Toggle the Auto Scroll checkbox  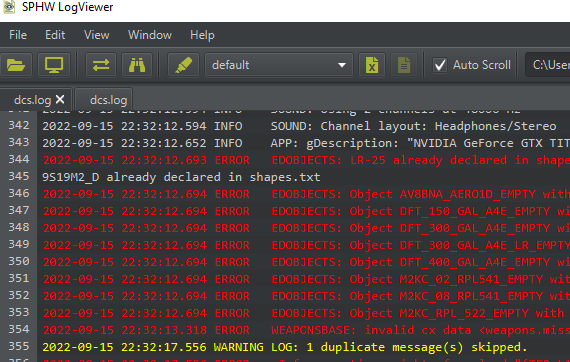pos(440,65)
